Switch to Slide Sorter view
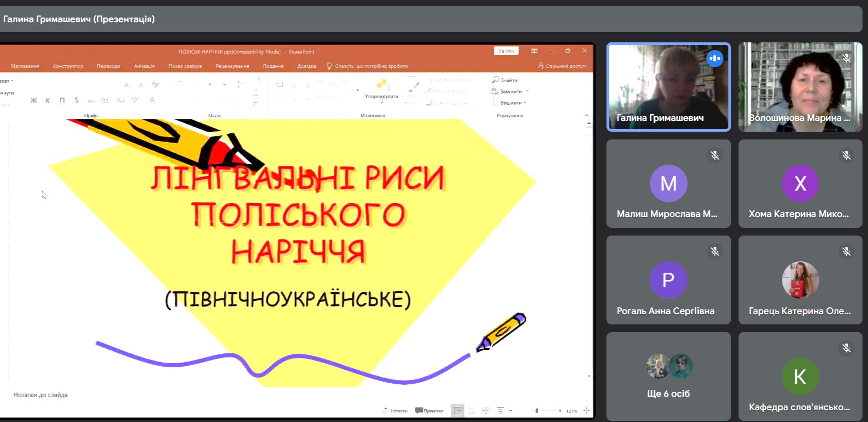The width and height of the screenshot is (868, 422). [471, 411]
